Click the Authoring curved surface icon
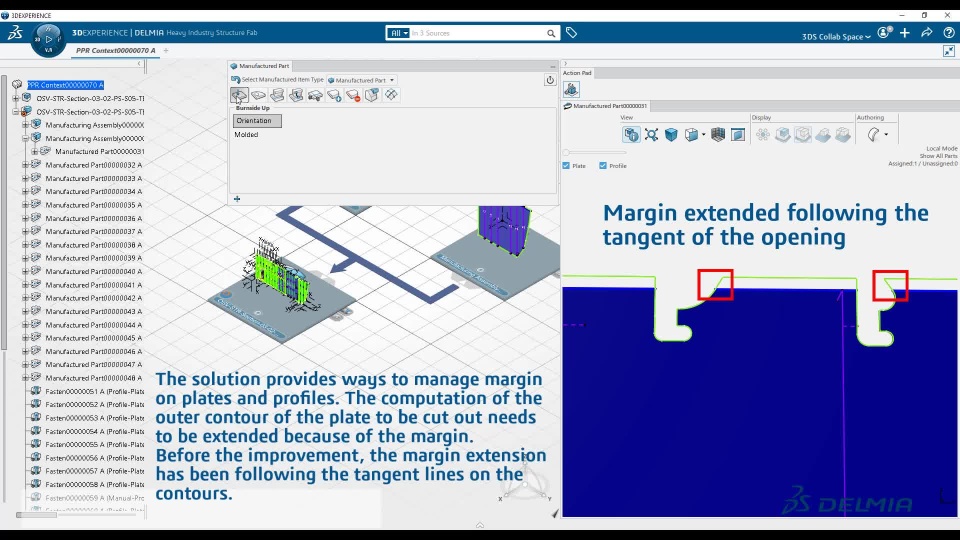The height and width of the screenshot is (540, 960). pyautogui.click(x=874, y=135)
